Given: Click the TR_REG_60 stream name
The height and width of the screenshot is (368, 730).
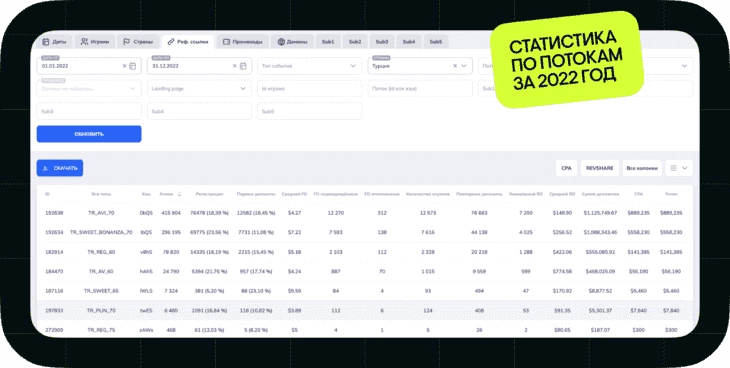Looking at the screenshot, I should [x=101, y=252].
